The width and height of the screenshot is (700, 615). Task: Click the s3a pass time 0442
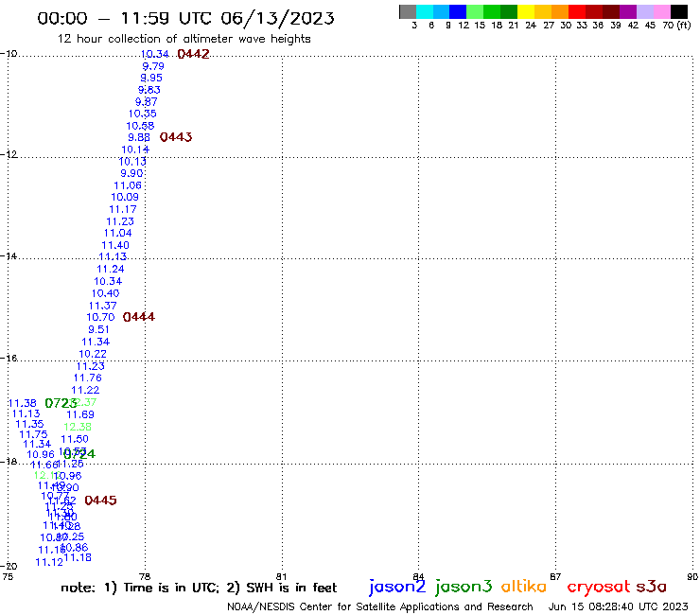[x=193, y=54]
